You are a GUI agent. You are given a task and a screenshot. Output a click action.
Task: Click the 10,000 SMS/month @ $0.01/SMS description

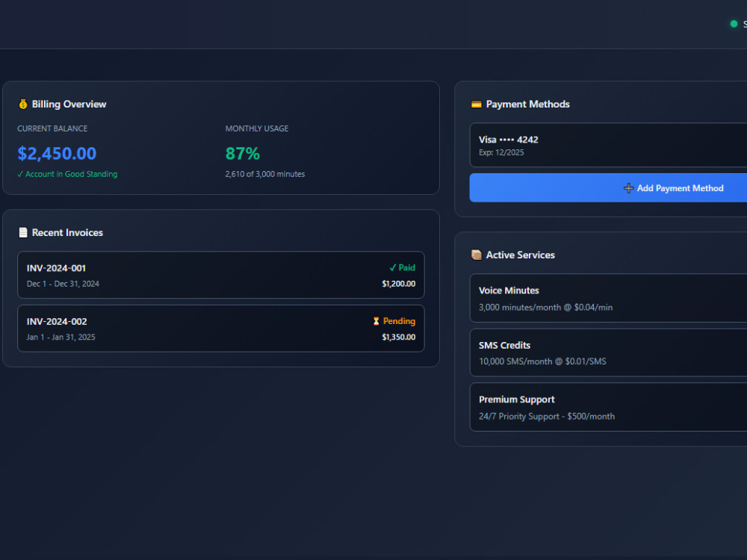click(542, 361)
